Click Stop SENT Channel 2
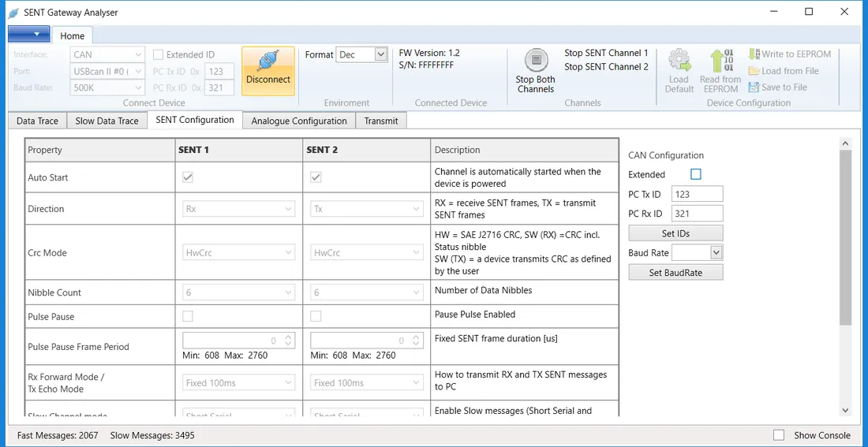 point(606,67)
